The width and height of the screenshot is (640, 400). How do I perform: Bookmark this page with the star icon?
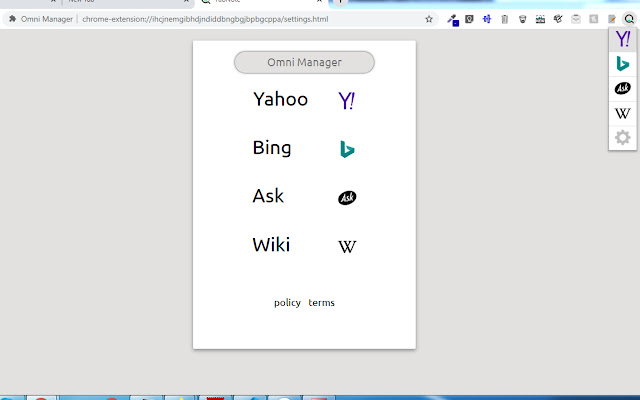429,19
